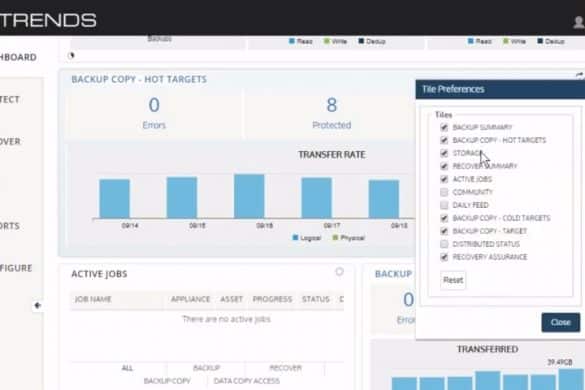Click the refresh icon in Active Jobs tile

(x=339, y=272)
